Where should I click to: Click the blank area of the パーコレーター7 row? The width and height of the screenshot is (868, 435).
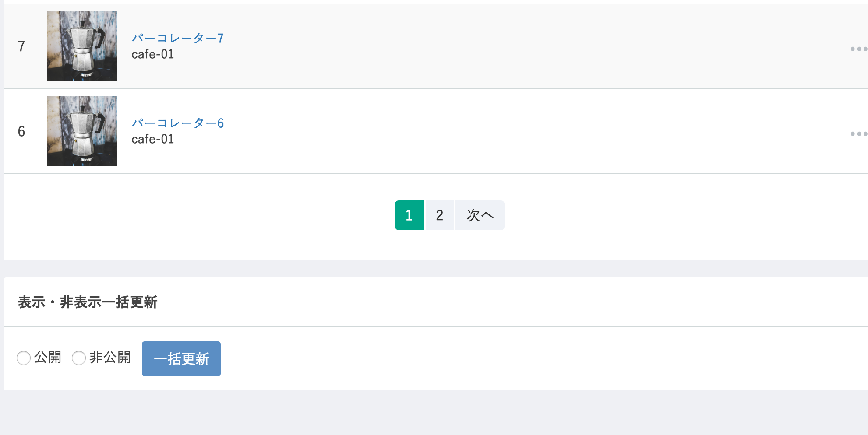tap(526, 46)
